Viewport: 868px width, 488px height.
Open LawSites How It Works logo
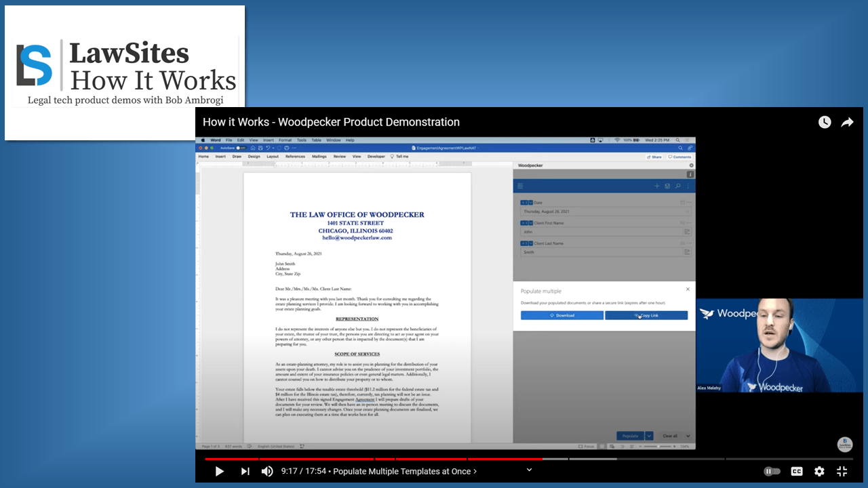point(125,73)
